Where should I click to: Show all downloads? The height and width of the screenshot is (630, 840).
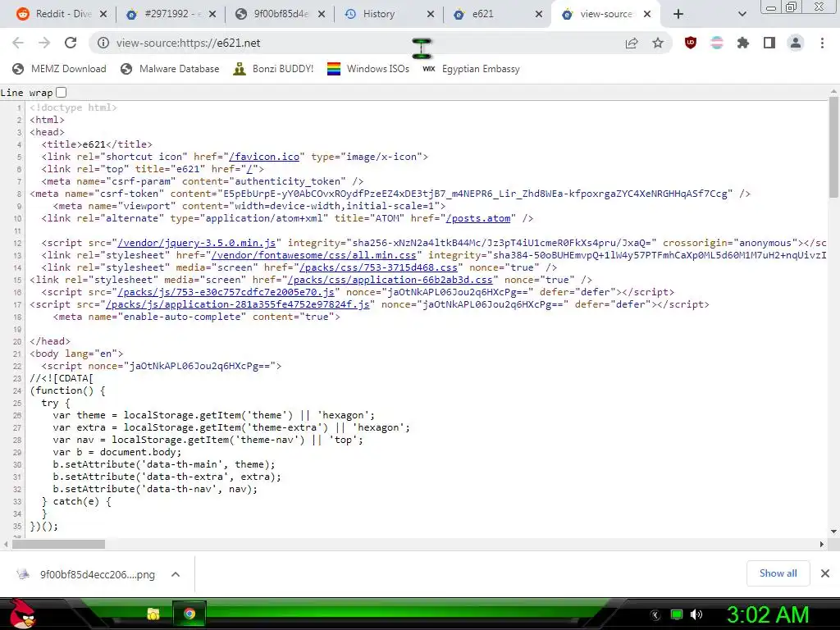click(778, 573)
